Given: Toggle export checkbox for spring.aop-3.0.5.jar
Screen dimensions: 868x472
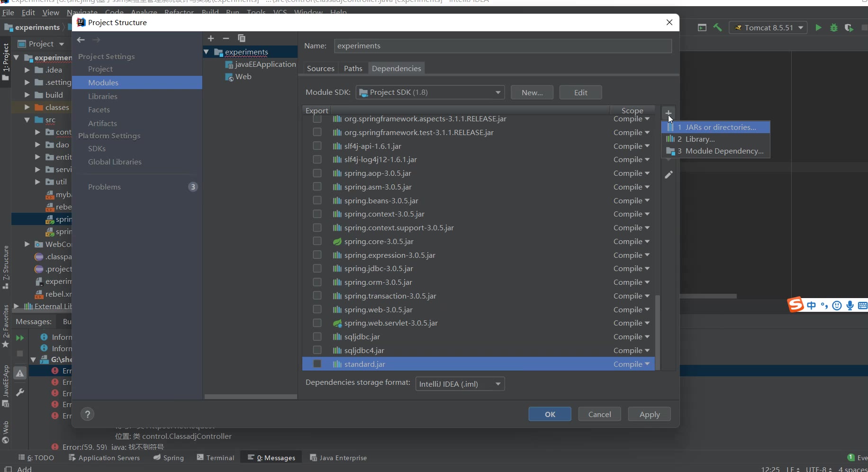Looking at the screenshot, I should [317, 173].
